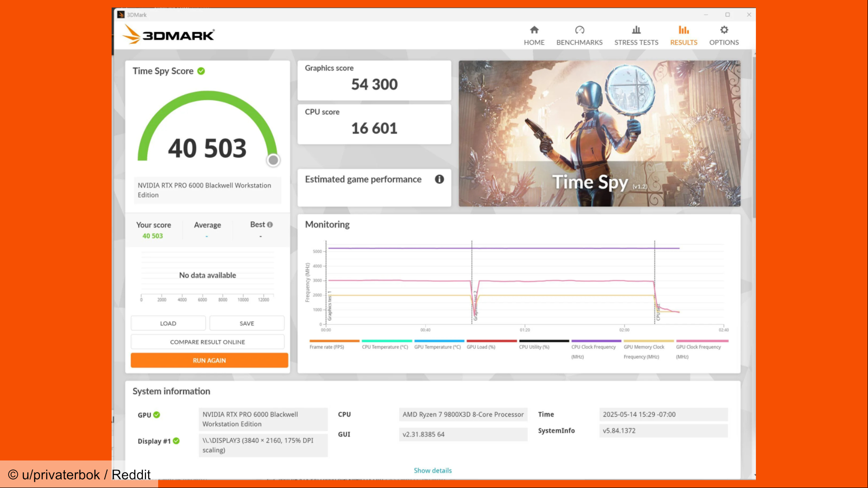Click the 3DMark logo
Screen dimensions: 868x488
(x=169, y=34)
